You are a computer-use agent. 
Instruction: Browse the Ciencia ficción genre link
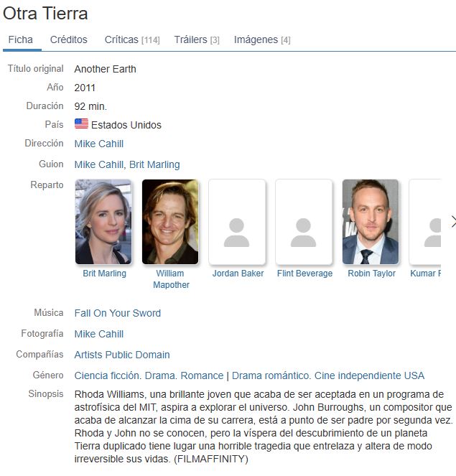point(107,375)
